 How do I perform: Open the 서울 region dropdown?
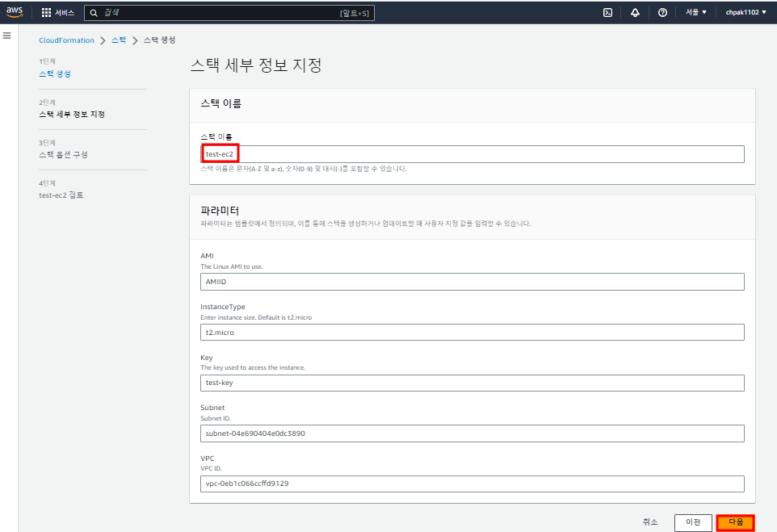[x=695, y=12]
